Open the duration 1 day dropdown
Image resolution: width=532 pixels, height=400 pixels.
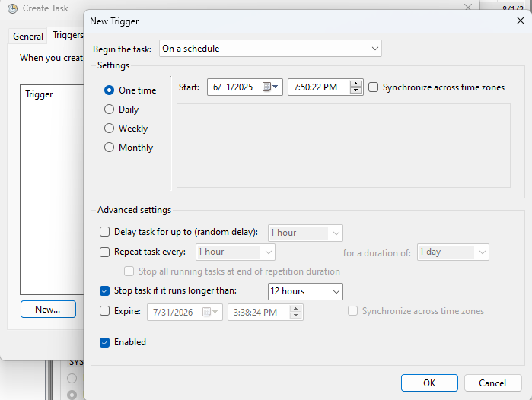[453, 252]
